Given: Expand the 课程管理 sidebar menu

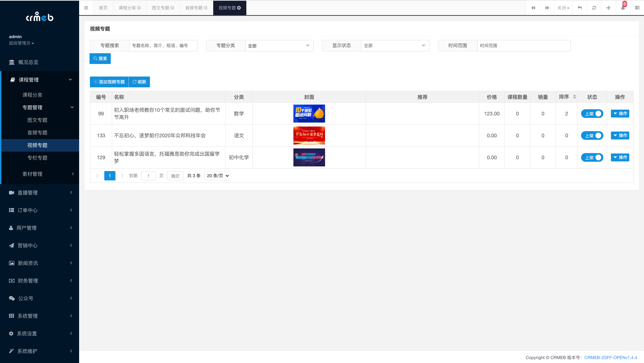Looking at the screenshot, I should (x=39, y=80).
